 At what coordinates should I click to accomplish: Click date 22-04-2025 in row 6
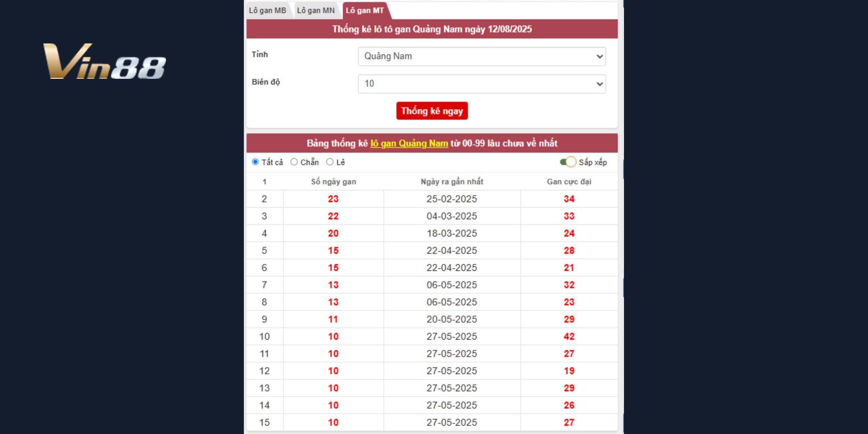(452, 268)
